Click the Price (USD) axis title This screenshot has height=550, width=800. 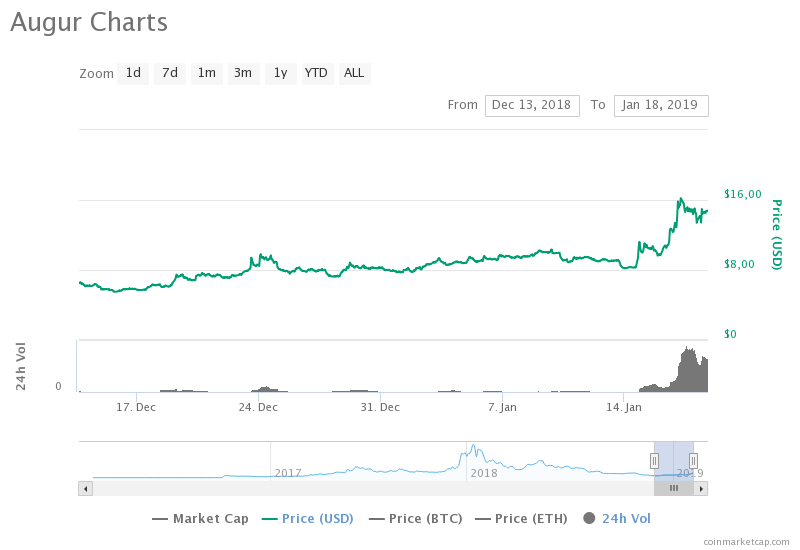(x=776, y=235)
